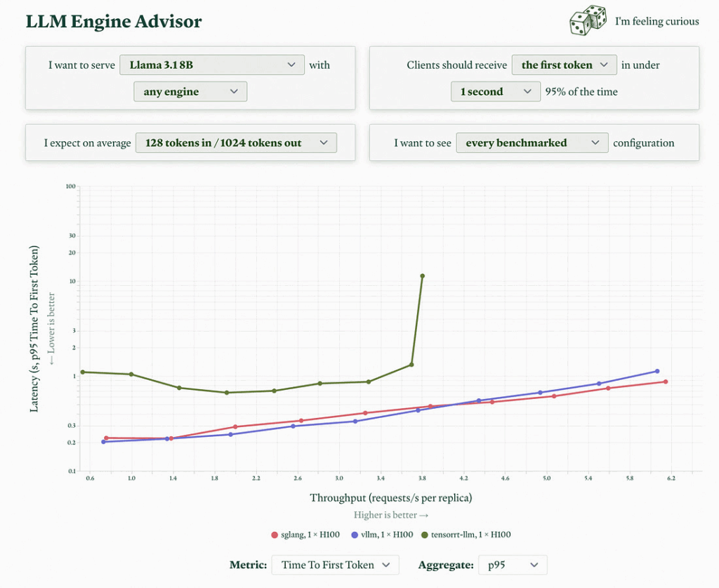
Task: Open the "1 second" latency dropdown
Action: pos(495,91)
